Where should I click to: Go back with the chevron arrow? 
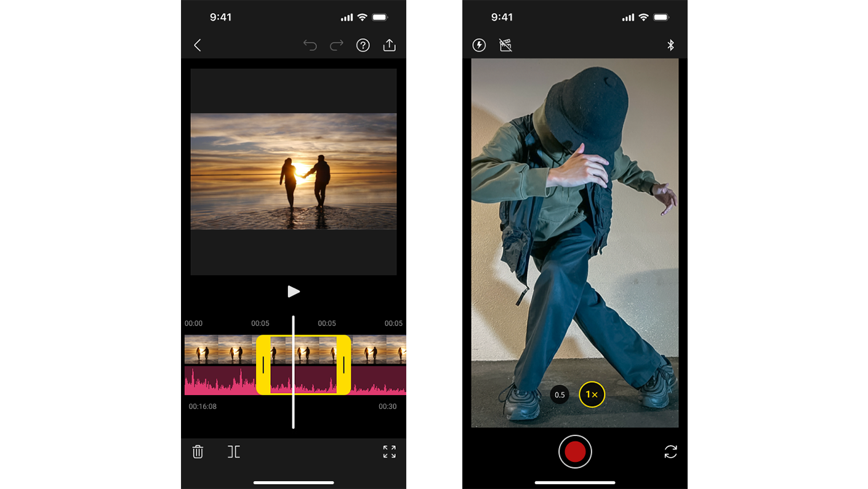click(x=197, y=45)
